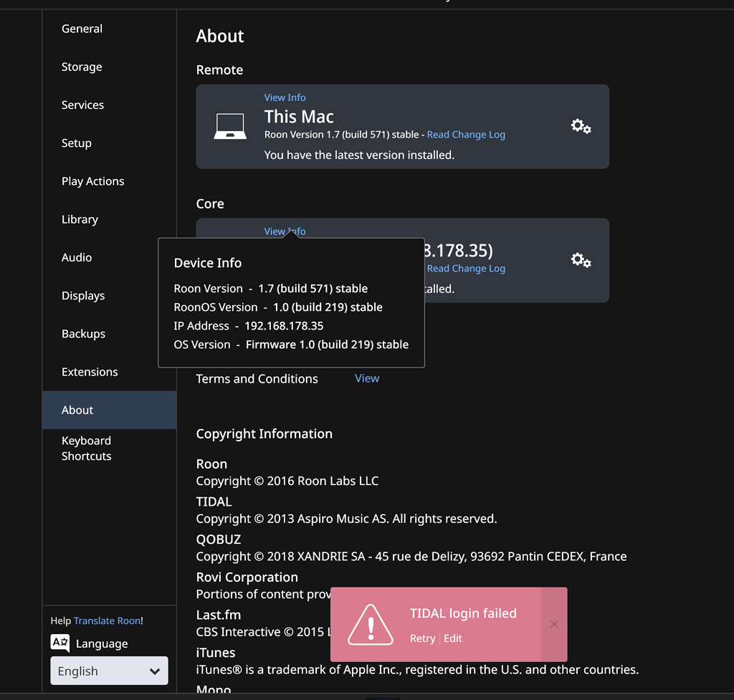Image resolution: width=734 pixels, height=700 pixels.
Task: Open the settings gear for the Core device
Action: (x=580, y=260)
